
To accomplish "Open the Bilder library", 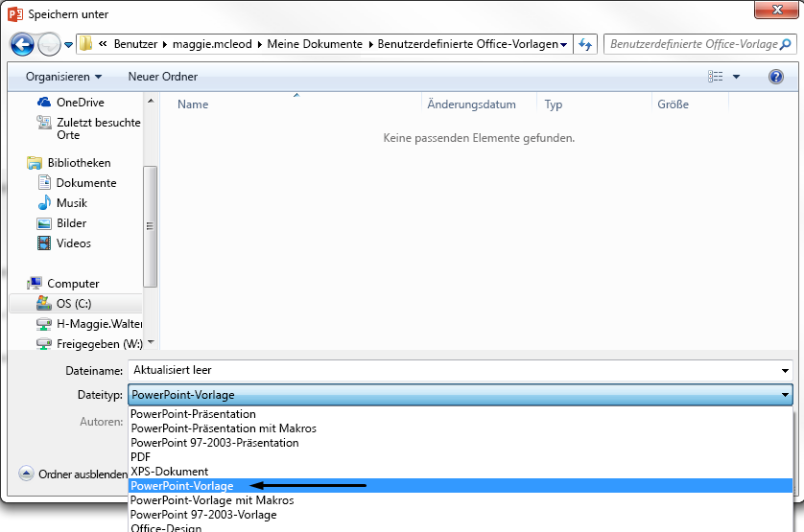I will coord(61,223).
